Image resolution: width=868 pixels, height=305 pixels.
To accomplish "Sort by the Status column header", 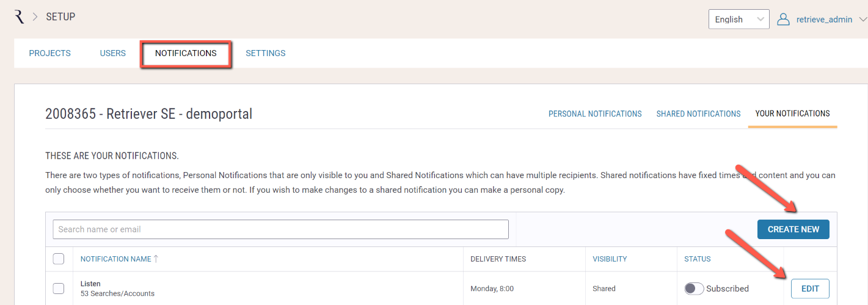I will (x=698, y=259).
